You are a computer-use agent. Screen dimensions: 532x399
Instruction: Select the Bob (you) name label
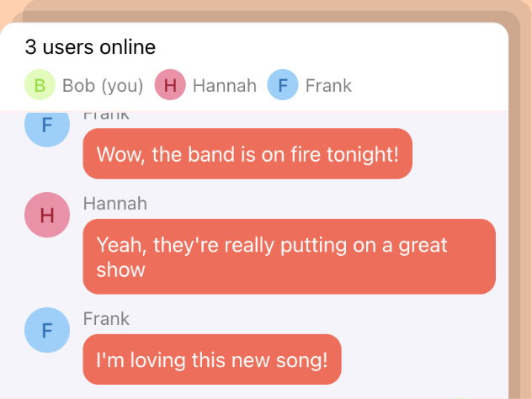[103, 86]
